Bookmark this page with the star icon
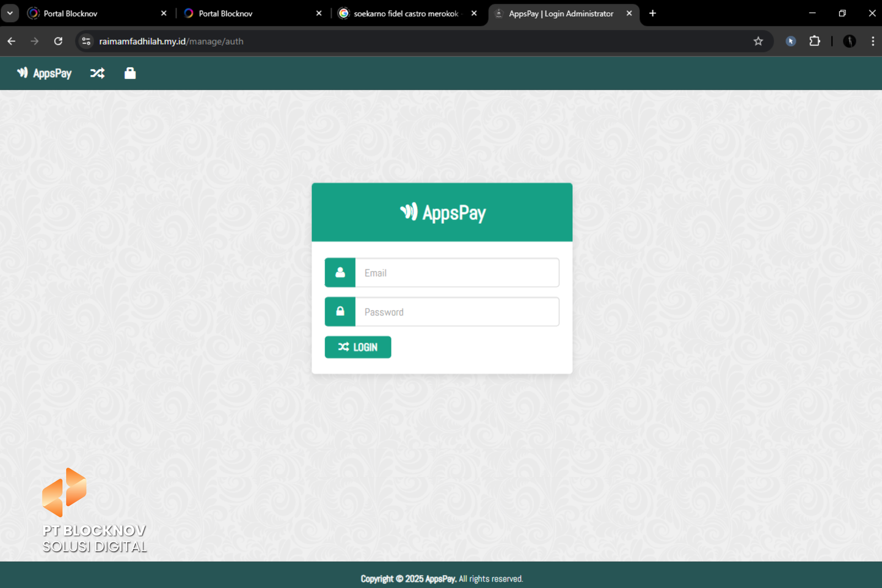This screenshot has height=588, width=882. [x=758, y=41]
